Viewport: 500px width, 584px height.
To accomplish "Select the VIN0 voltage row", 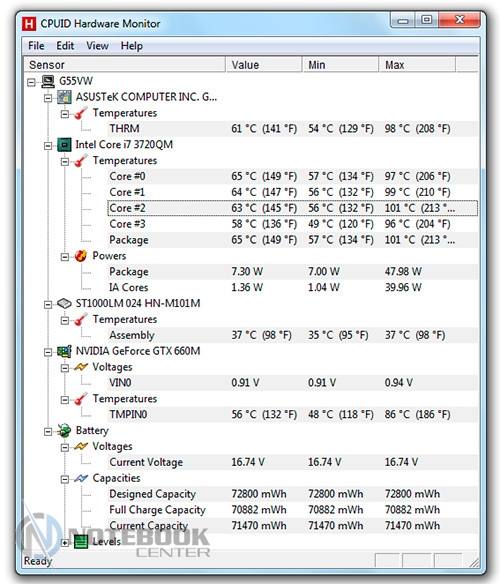I will point(292,383).
